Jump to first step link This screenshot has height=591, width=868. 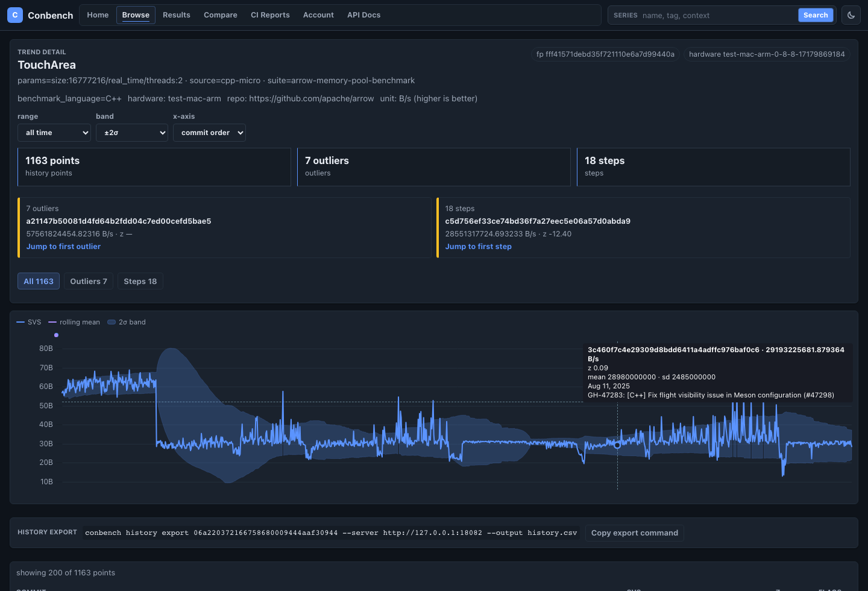click(x=479, y=247)
